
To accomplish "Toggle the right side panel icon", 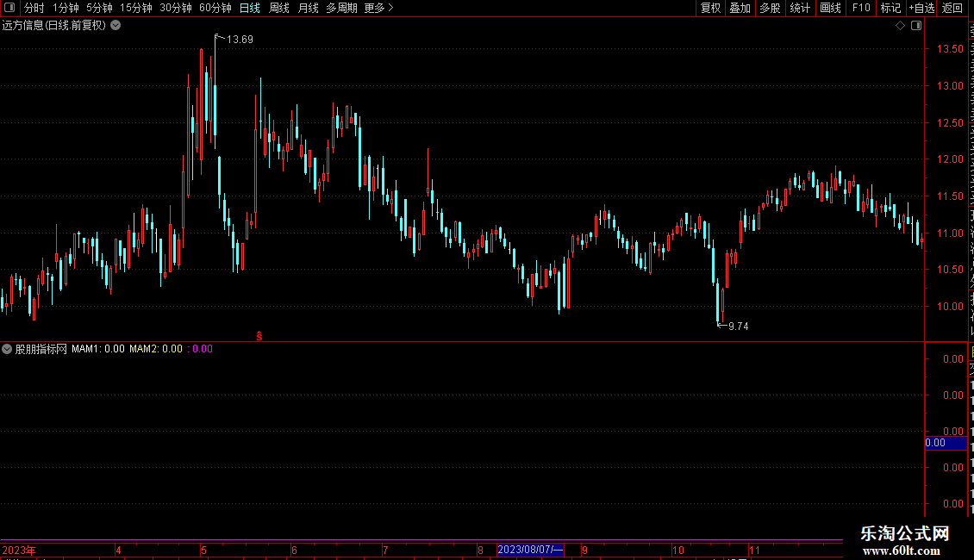I will (916, 26).
